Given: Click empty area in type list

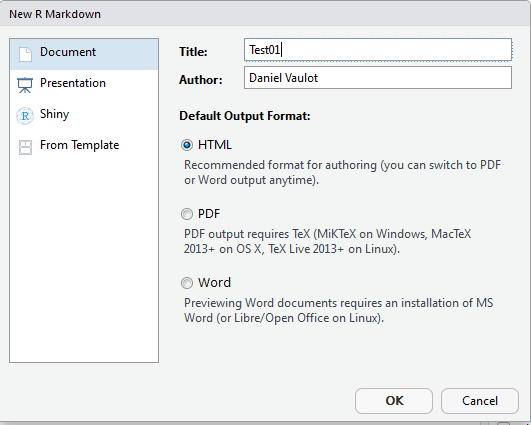Looking at the screenshot, I should pyautogui.click(x=84, y=262).
